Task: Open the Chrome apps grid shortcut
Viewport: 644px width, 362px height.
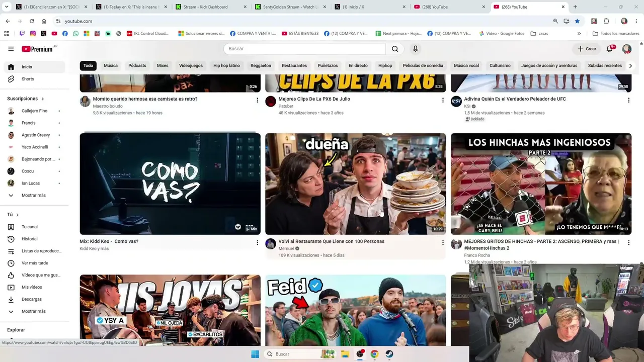Action: [x=7, y=34]
